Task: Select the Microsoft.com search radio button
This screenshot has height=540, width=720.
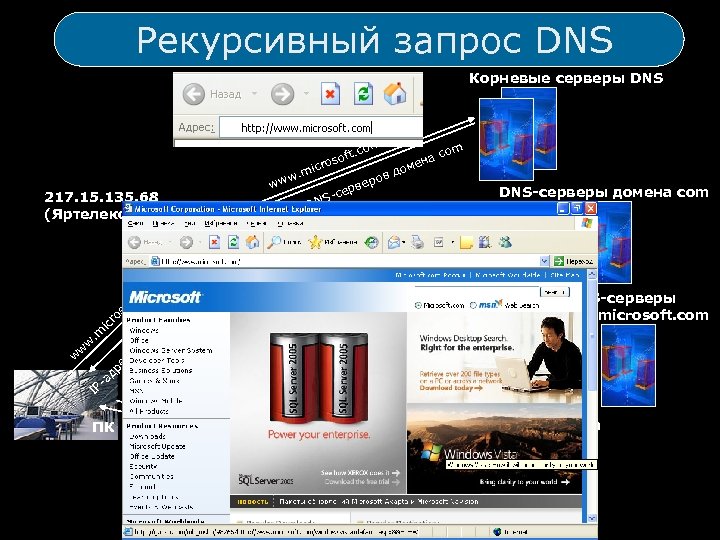Action: pos(418,305)
